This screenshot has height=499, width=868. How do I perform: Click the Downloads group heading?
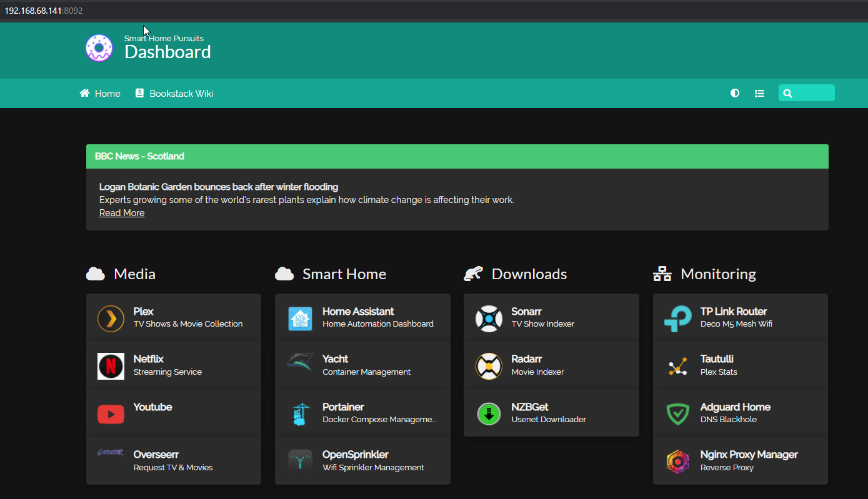[529, 274]
